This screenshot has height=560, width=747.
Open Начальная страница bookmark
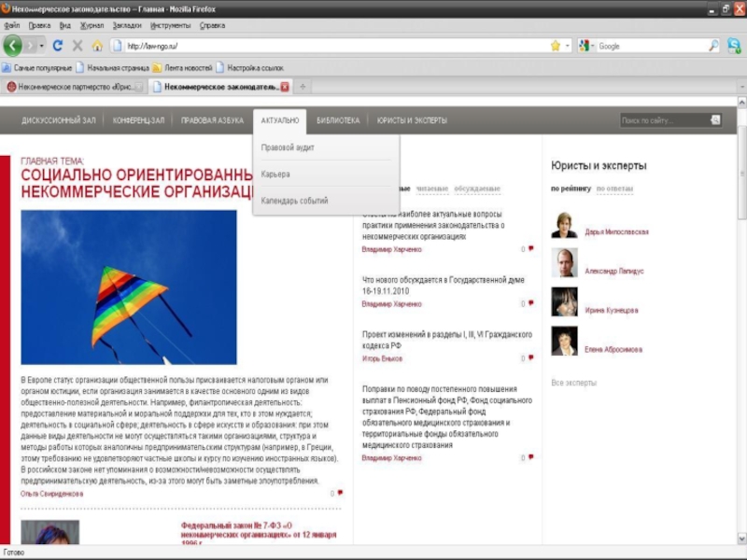click(112, 67)
